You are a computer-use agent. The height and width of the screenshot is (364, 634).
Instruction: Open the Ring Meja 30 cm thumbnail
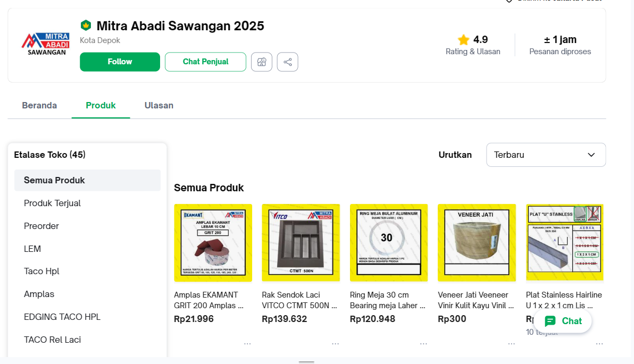point(389,243)
